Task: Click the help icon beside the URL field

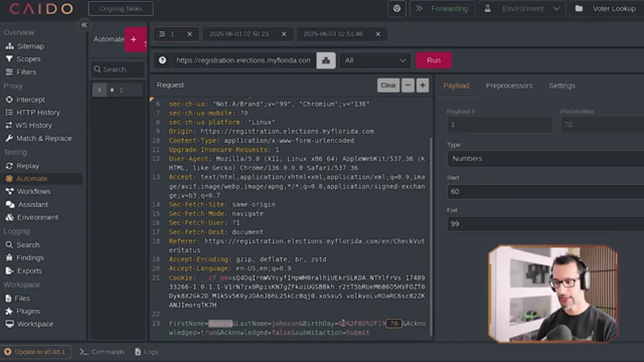Action: coord(162,60)
